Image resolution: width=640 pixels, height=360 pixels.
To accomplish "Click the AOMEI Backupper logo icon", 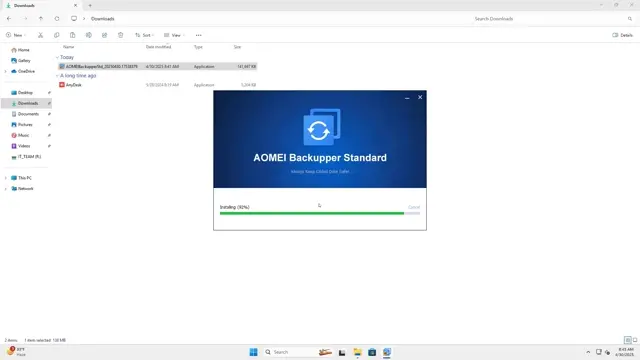I will pyautogui.click(x=322, y=127).
